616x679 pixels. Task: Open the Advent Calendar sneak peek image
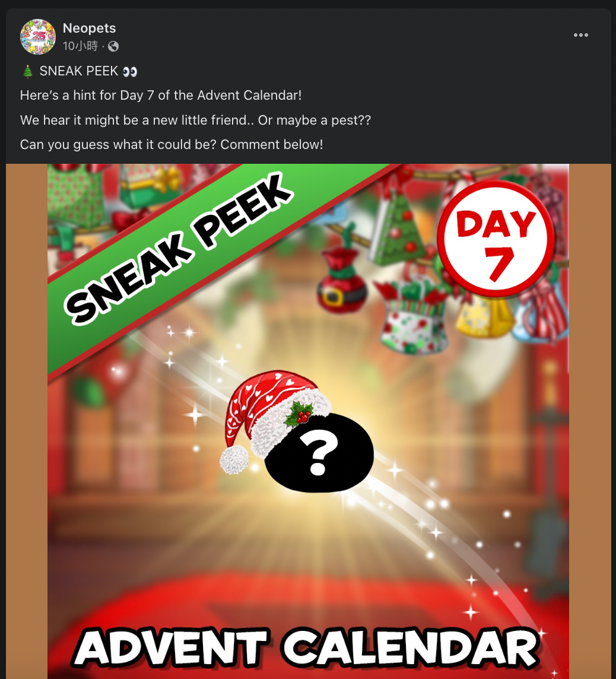click(308, 421)
